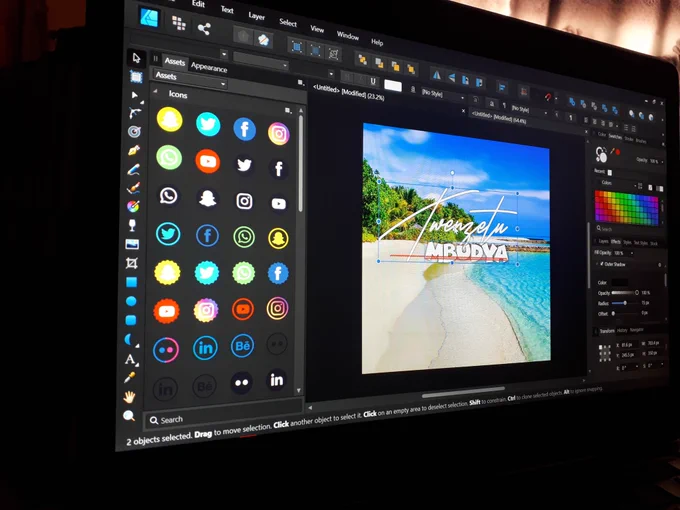Open the paragraph No Style dropdown
Image resolution: width=680 pixels, height=510 pixels.
coord(529,110)
